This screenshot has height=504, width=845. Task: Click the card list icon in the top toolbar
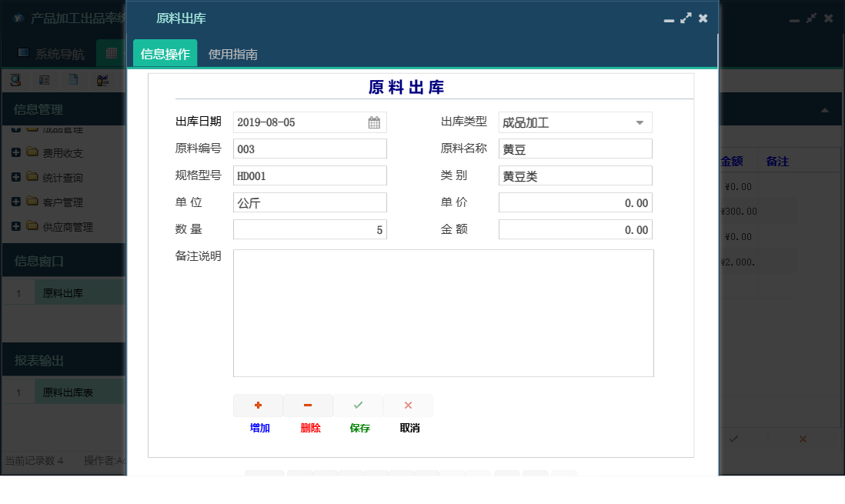pos(44,79)
